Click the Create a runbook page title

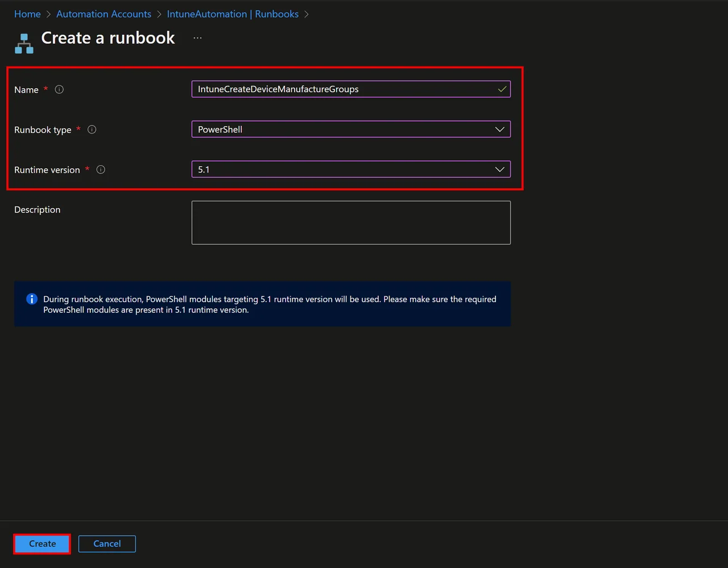pyautogui.click(x=108, y=38)
